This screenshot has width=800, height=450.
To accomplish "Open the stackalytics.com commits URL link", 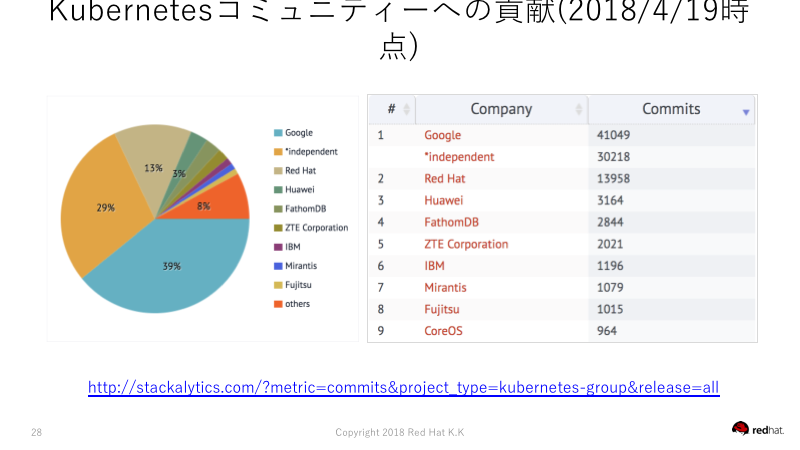I will [404, 388].
